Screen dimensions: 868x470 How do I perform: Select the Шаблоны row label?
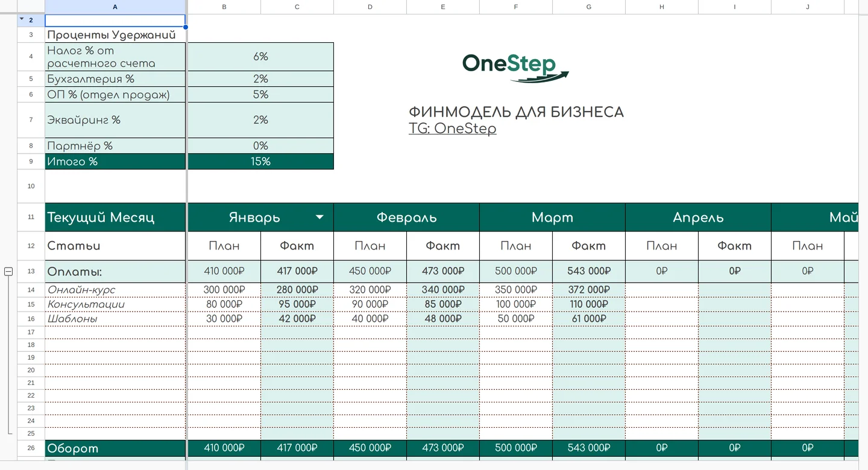pos(115,318)
